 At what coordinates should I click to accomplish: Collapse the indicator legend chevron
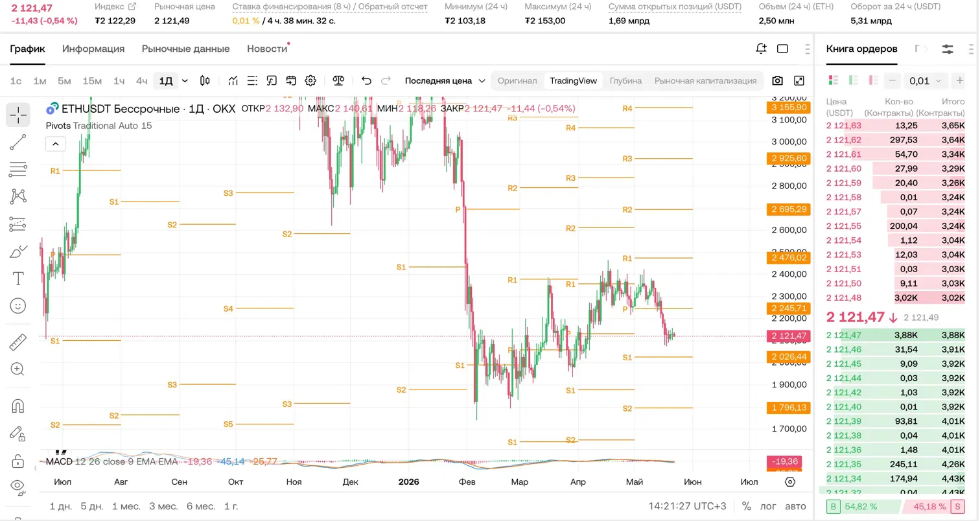[55, 144]
